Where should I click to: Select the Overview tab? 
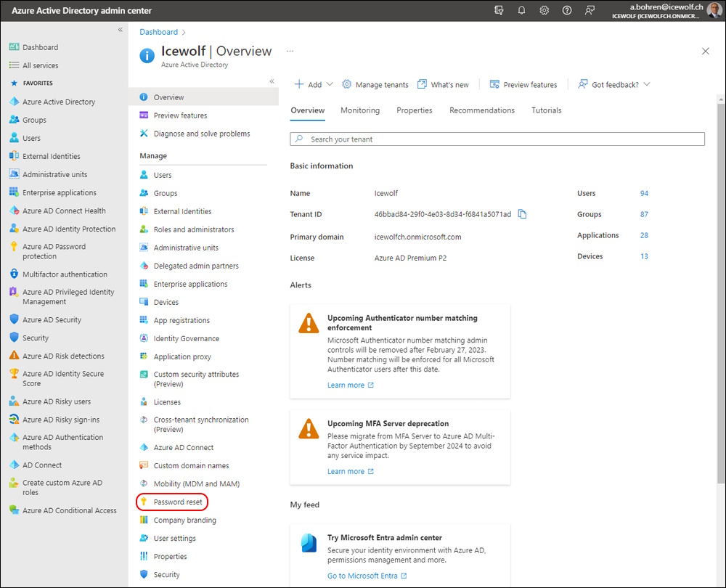point(307,110)
